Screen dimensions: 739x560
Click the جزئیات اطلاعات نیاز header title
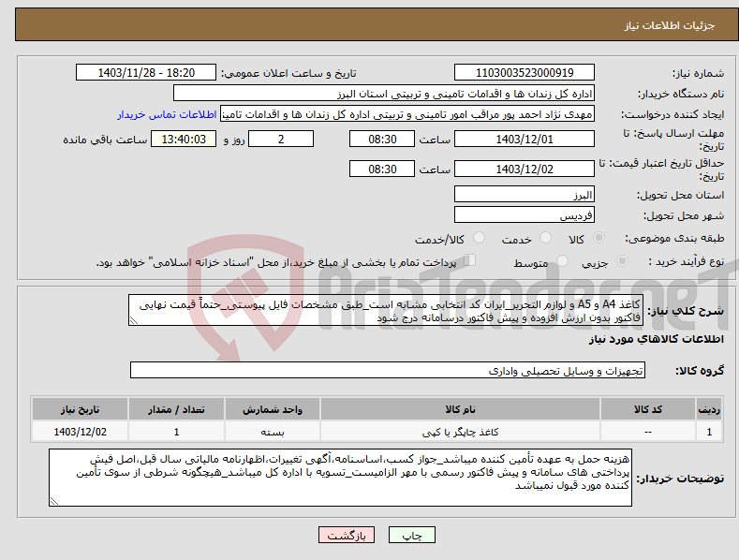coord(670,25)
